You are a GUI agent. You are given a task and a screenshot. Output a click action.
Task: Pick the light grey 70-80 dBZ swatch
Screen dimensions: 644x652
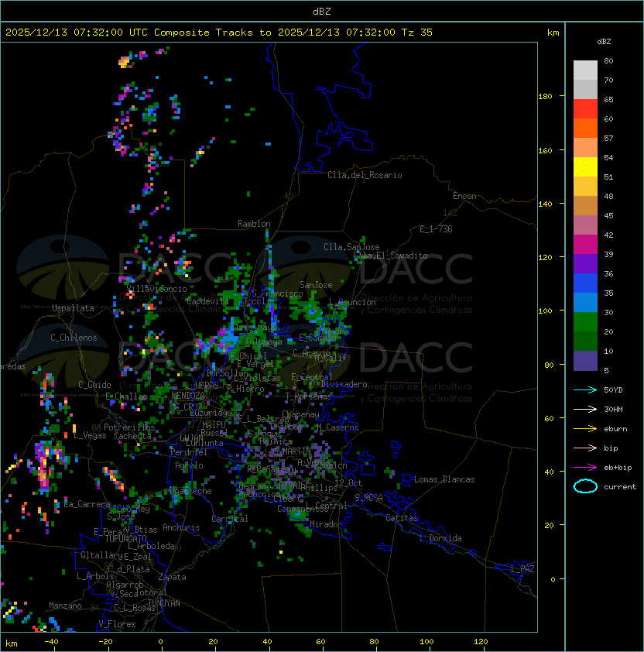point(585,70)
